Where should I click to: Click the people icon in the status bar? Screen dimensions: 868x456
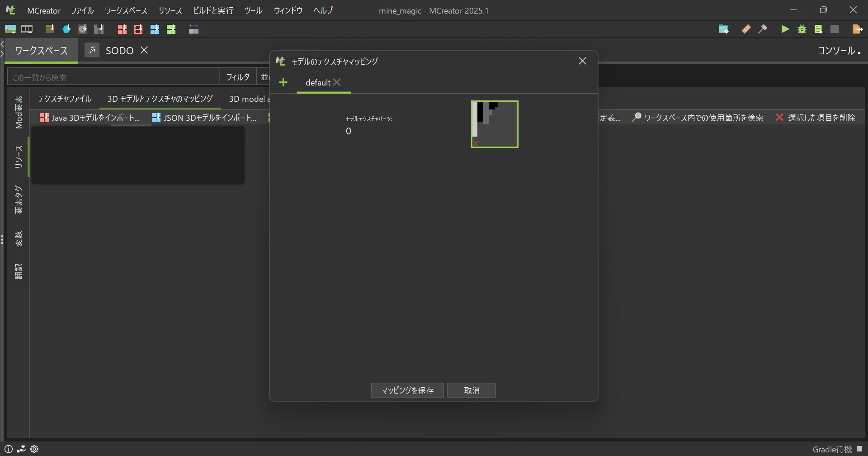21,449
